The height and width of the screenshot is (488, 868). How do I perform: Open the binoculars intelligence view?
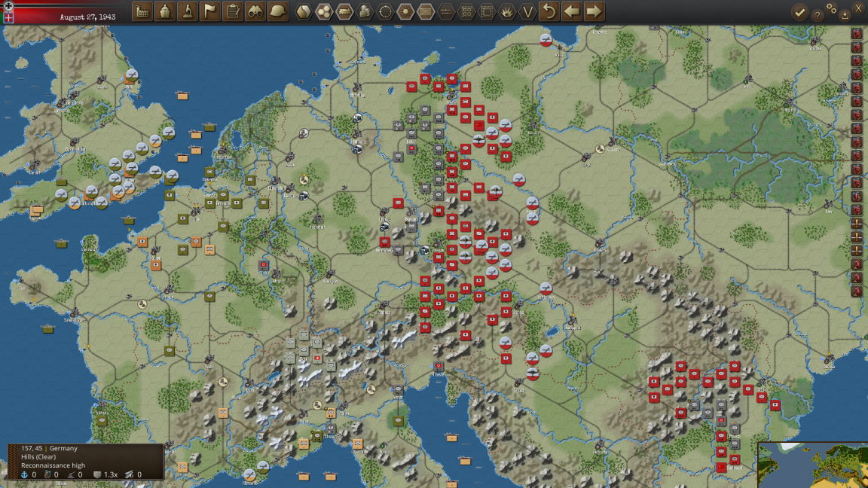click(255, 11)
